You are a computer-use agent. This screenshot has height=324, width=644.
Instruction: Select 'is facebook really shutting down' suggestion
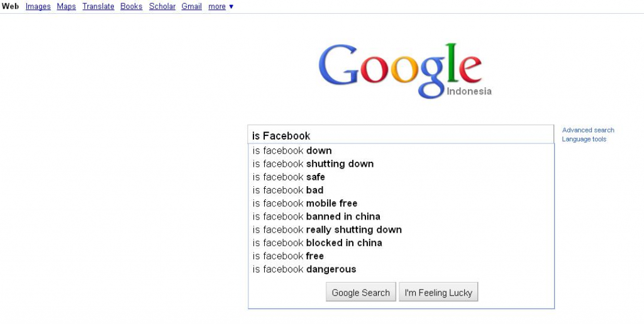tap(401, 230)
